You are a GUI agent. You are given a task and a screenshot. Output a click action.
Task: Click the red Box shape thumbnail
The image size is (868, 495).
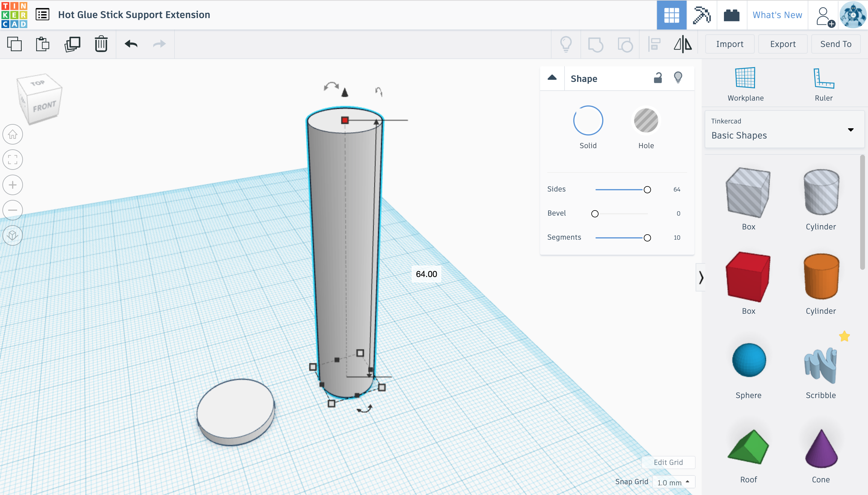pyautogui.click(x=748, y=277)
